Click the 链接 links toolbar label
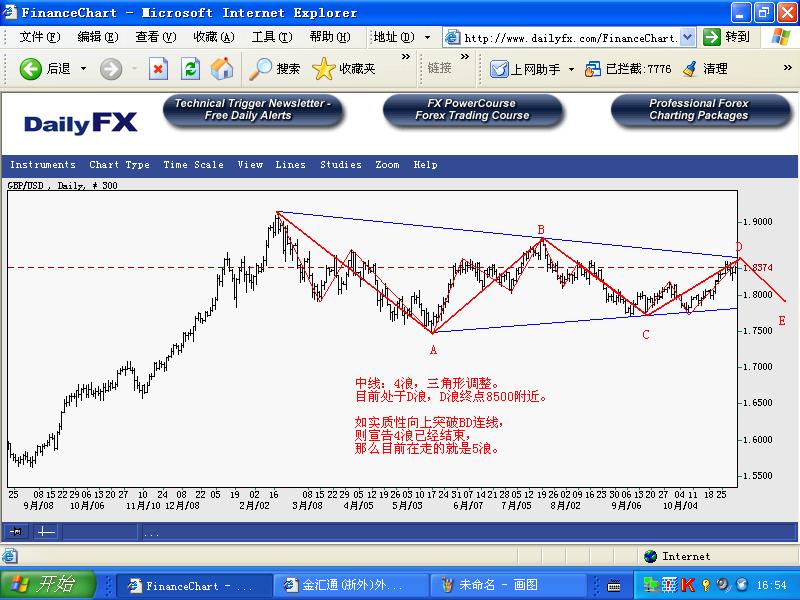This screenshot has width=800, height=600. (439, 68)
